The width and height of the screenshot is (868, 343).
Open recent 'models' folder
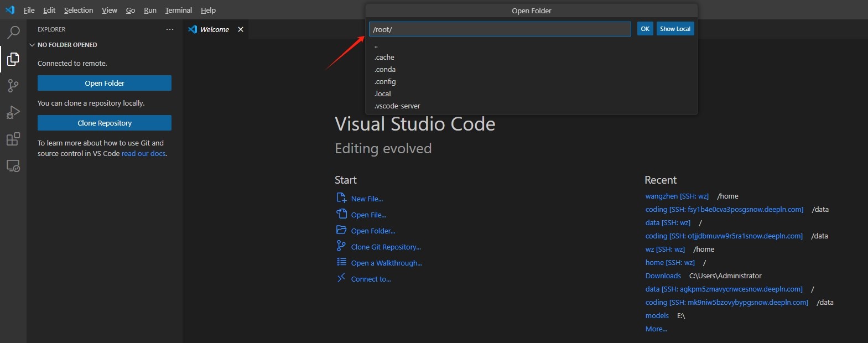[x=657, y=315]
